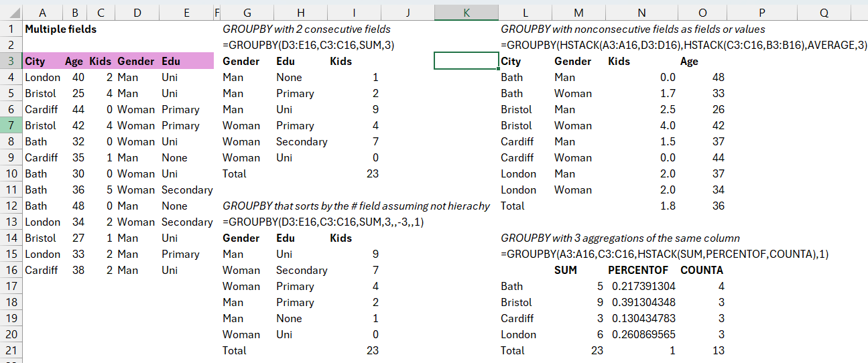The width and height of the screenshot is (868, 363).
Task: Click the "GROUPBY with 2 consecutive fields" heading
Action: tap(306, 29)
